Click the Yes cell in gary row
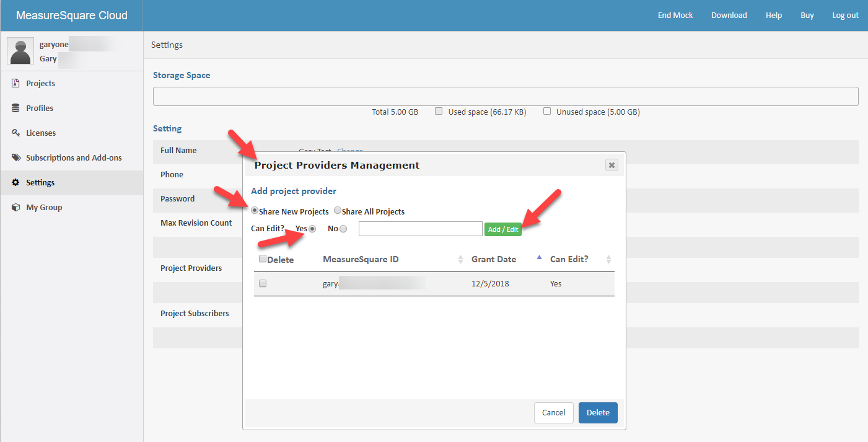Viewport: 868px width, 442px height. [556, 284]
